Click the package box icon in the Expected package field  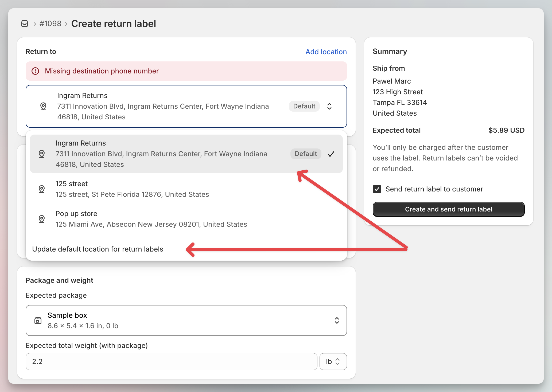[38, 320]
